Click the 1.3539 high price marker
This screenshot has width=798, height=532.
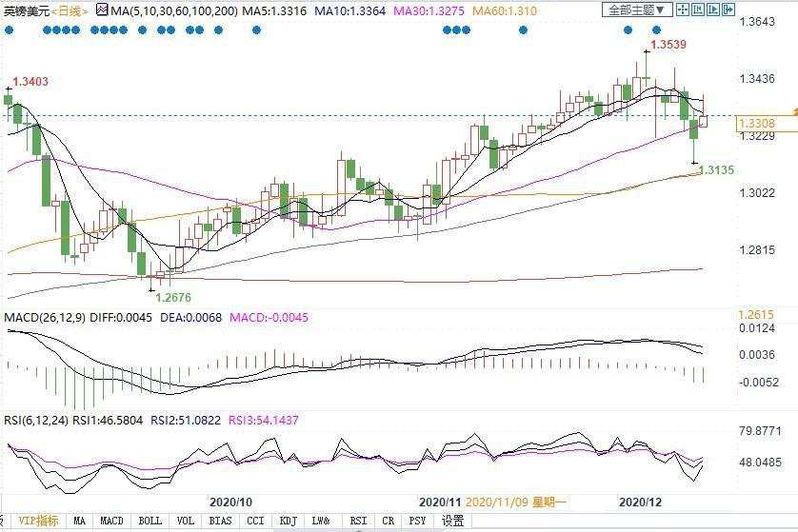668,44
